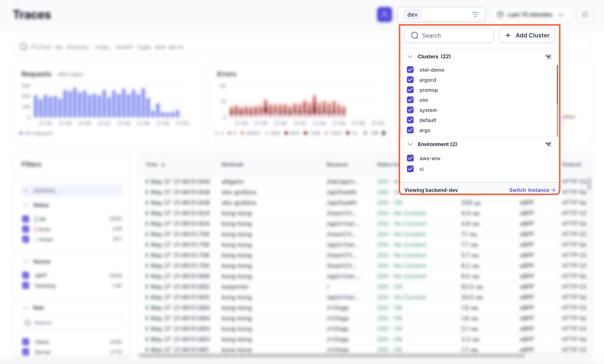Collapse the Clusters (22) section

pyautogui.click(x=410, y=57)
